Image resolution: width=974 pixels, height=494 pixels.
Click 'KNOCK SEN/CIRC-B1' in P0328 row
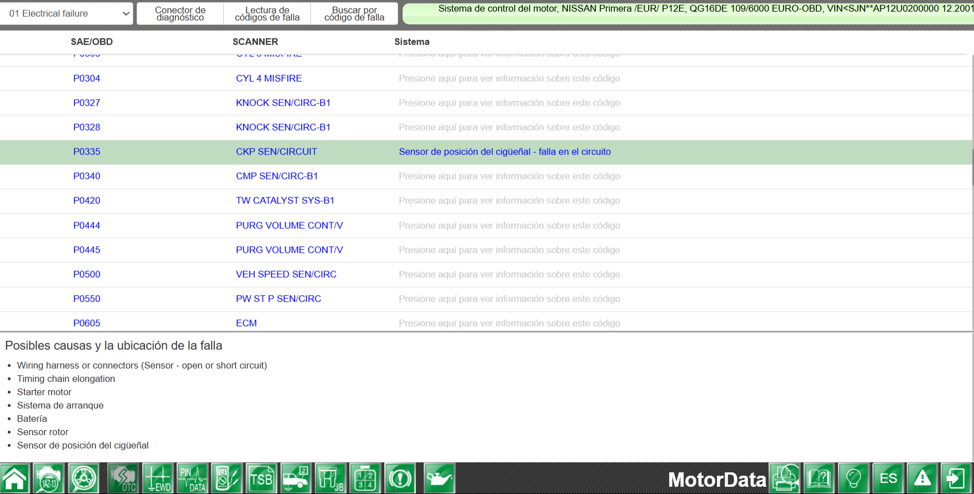pyautogui.click(x=283, y=127)
